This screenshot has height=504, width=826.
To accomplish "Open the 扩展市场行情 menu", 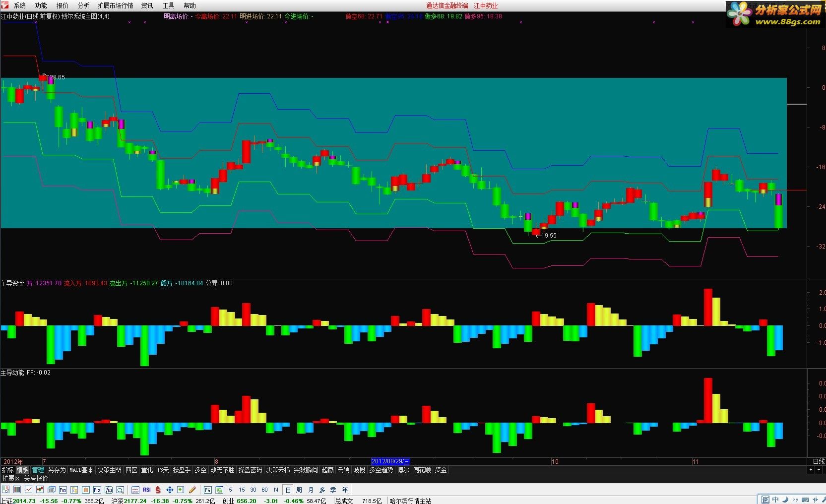I will (x=115, y=5).
